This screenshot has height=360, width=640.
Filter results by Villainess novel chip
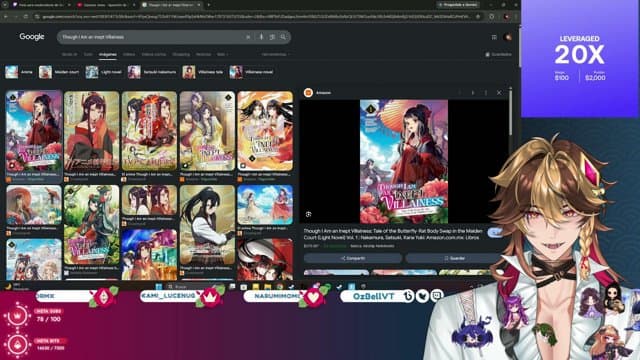click(251, 72)
